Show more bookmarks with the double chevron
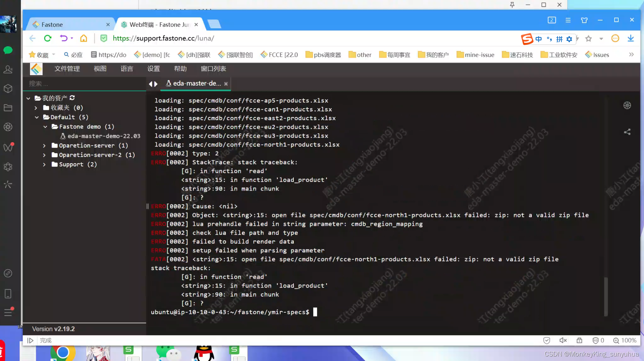 click(631, 55)
